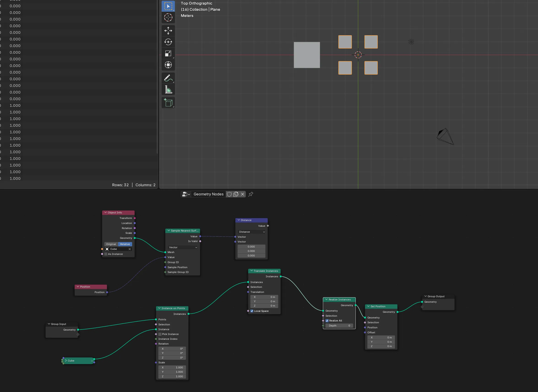Select the large gray cube in viewport
The width and height of the screenshot is (538, 392).
(307, 55)
